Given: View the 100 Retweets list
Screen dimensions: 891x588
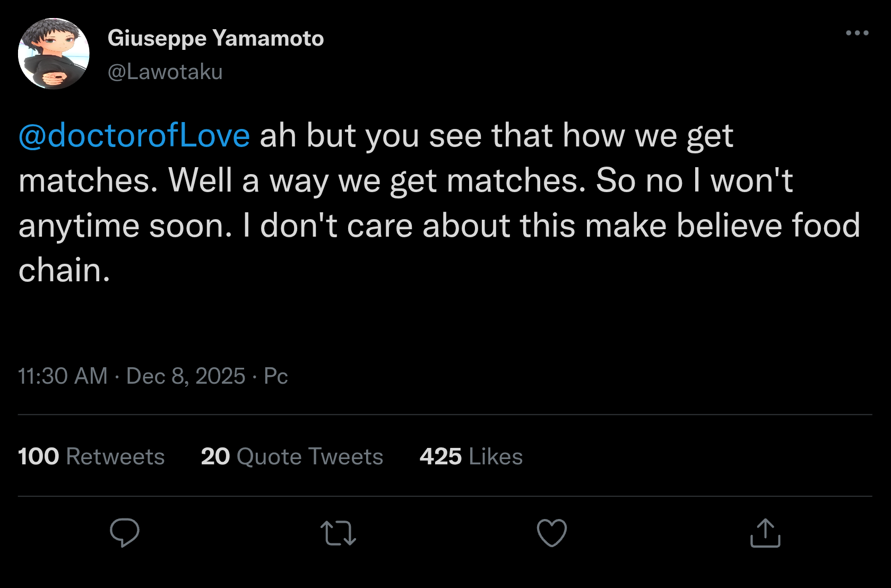Looking at the screenshot, I should pos(91,456).
